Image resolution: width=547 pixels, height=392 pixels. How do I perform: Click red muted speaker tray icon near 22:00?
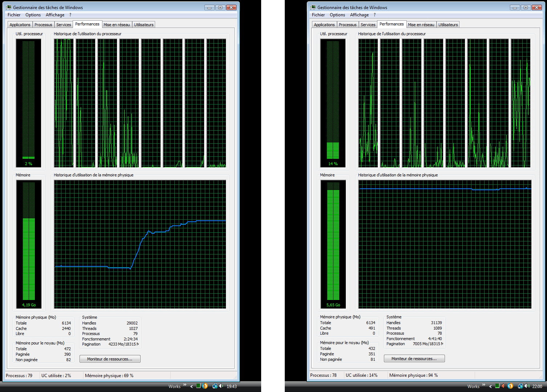click(504, 386)
